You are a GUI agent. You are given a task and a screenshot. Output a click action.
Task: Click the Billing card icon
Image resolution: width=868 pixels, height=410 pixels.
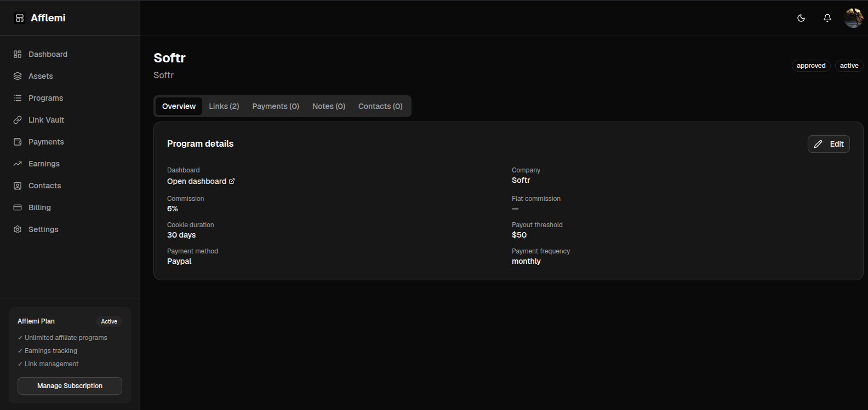pyautogui.click(x=18, y=207)
